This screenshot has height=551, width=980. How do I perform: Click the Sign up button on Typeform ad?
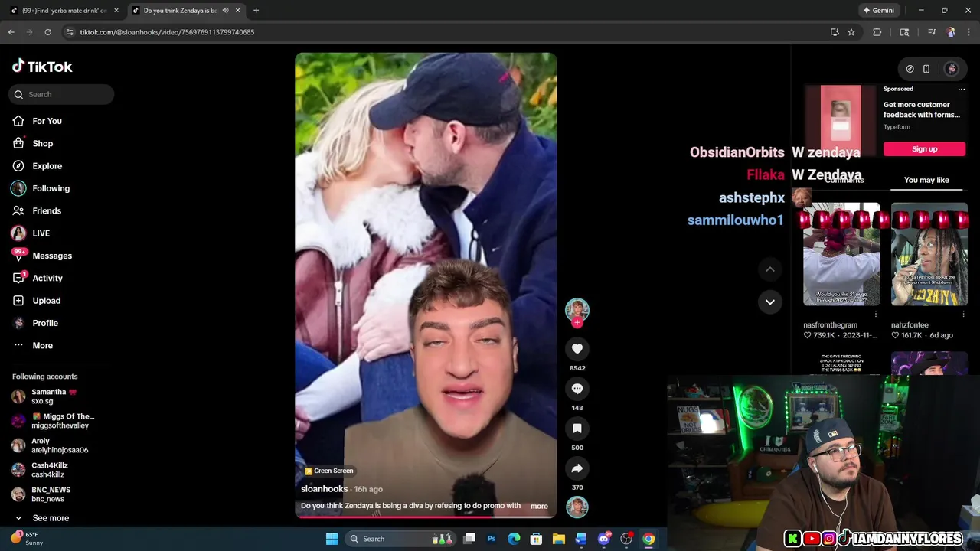[x=924, y=149]
